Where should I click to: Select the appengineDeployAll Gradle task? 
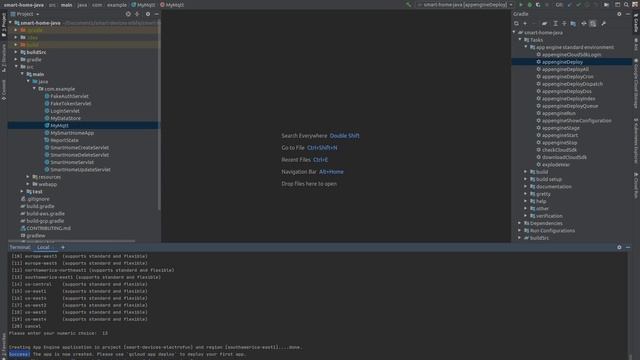[565, 69]
